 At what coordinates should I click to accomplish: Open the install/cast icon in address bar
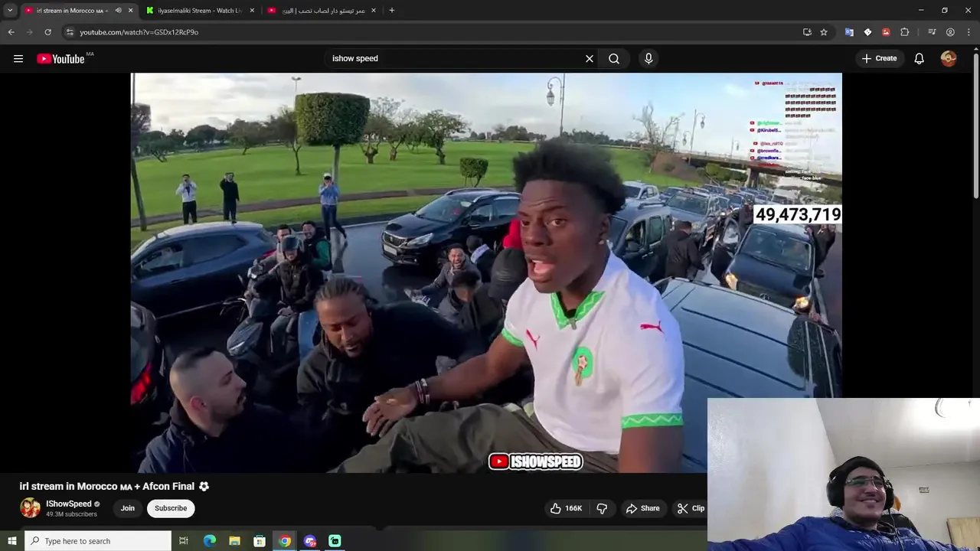807,32
